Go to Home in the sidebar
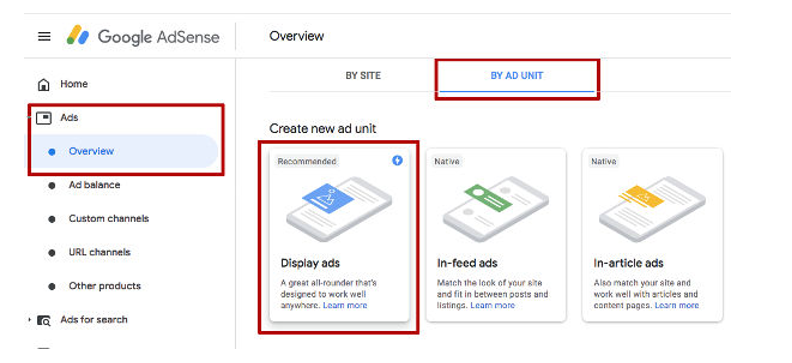The image size is (792, 363). tap(74, 84)
